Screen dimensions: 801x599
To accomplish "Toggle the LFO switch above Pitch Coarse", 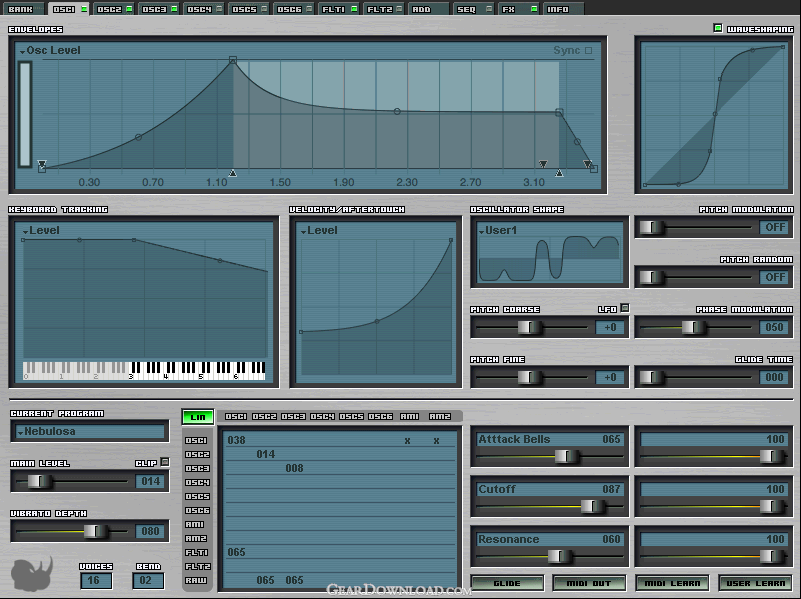I will [624, 308].
